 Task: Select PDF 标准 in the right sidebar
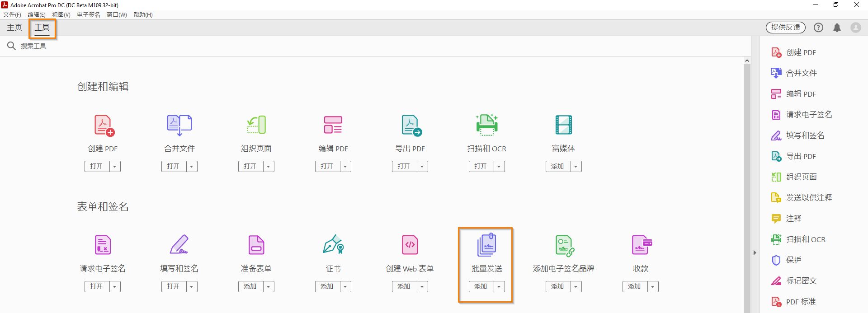click(x=793, y=302)
